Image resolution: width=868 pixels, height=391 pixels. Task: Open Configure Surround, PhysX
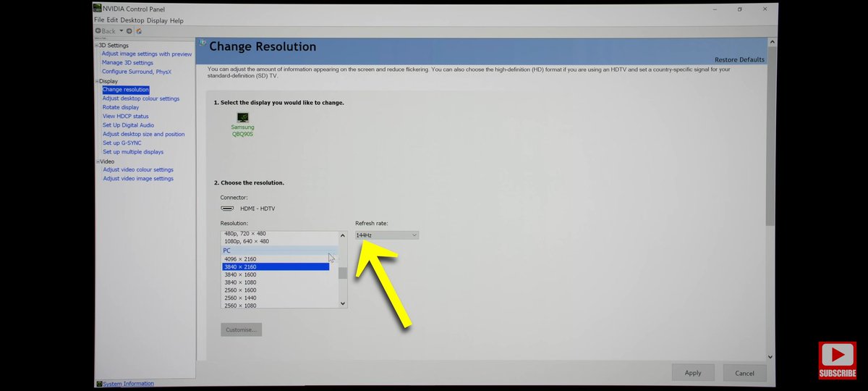[137, 72]
